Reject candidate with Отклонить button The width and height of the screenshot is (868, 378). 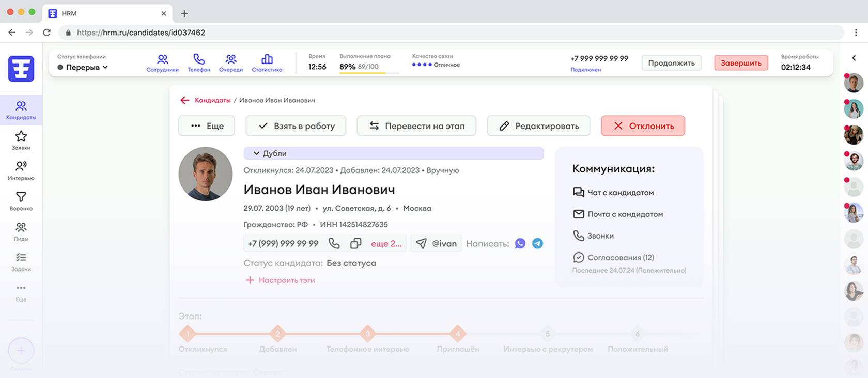click(x=643, y=126)
